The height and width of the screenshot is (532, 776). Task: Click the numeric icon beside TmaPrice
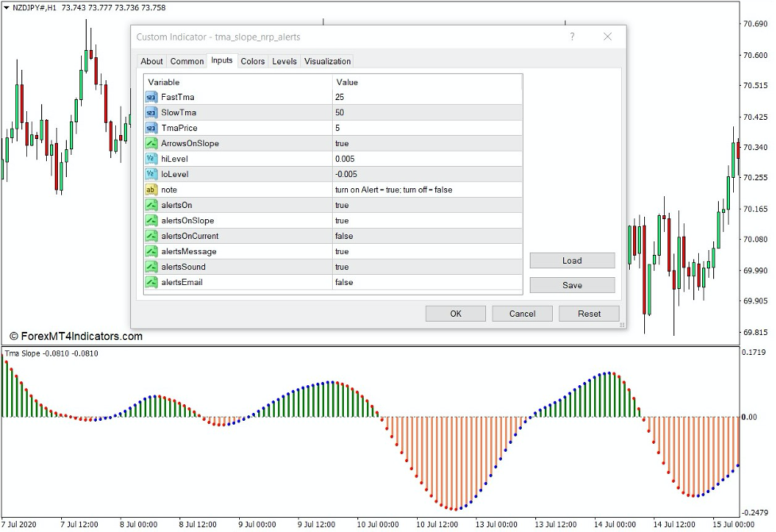(x=151, y=128)
